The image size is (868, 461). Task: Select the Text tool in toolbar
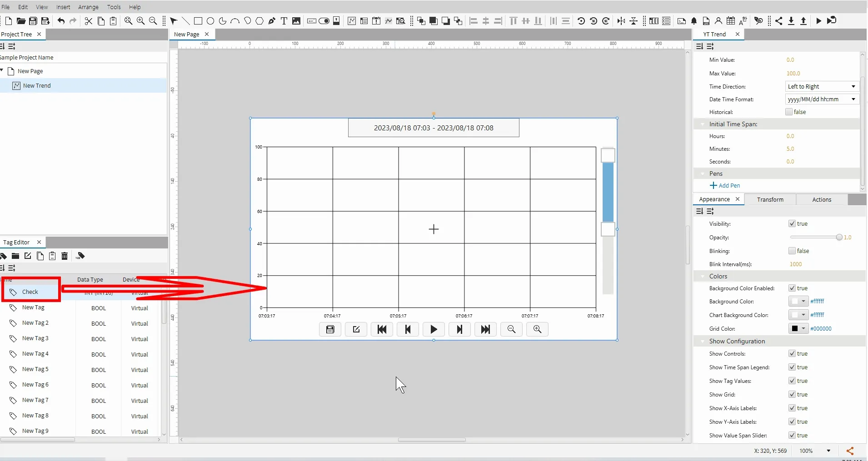tap(284, 21)
